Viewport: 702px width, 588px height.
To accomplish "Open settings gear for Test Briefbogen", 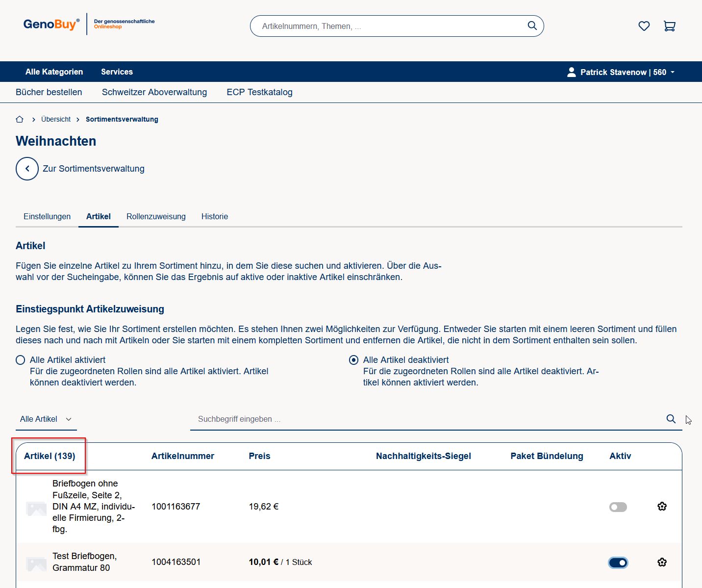I will pos(662,562).
